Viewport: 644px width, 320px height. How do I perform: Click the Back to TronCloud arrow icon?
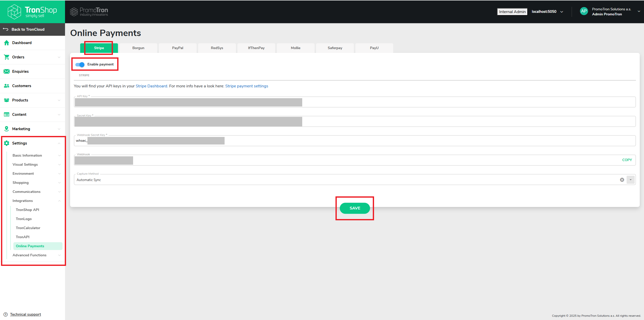point(6,29)
